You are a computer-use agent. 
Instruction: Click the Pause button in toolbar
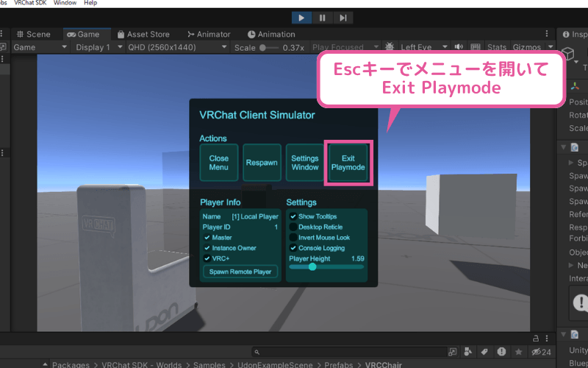click(323, 18)
